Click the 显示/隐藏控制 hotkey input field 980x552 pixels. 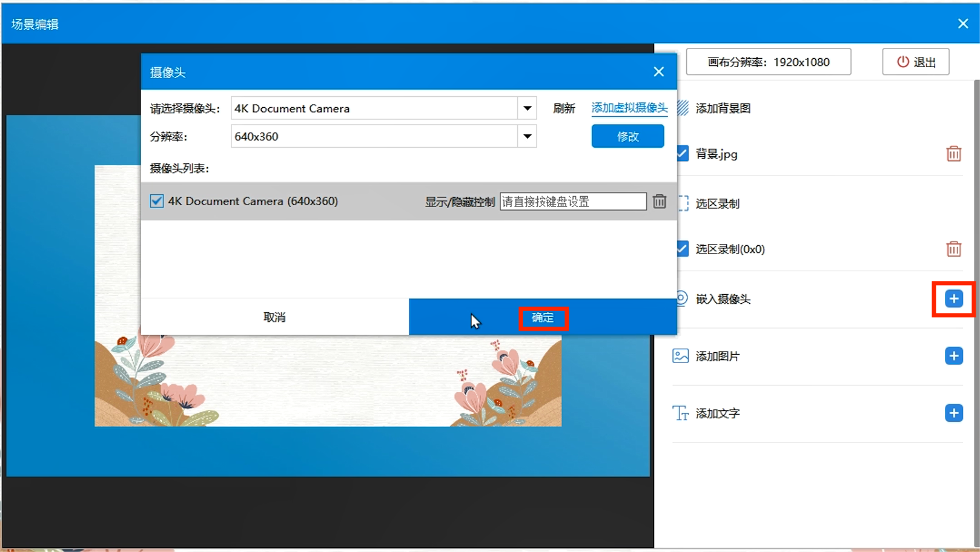pyautogui.click(x=572, y=201)
